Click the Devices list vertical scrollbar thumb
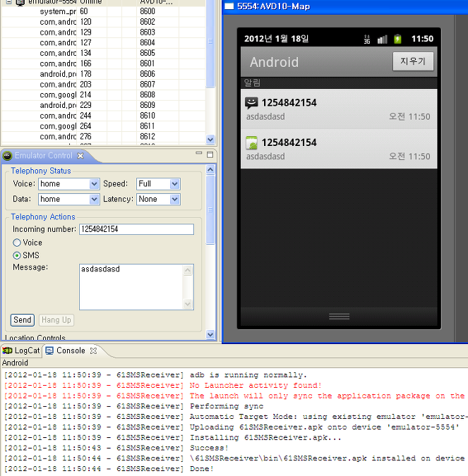This screenshot has height=476, width=468. click(x=210, y=42)
